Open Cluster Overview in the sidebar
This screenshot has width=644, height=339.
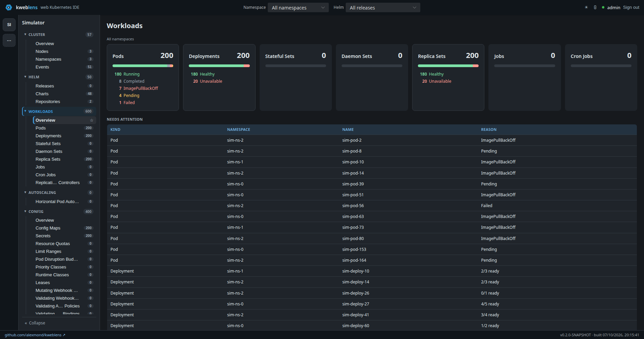[64, 44]
